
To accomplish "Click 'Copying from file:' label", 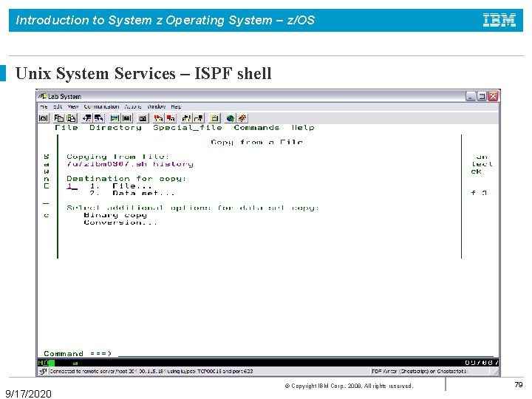I will coord(117,157).
